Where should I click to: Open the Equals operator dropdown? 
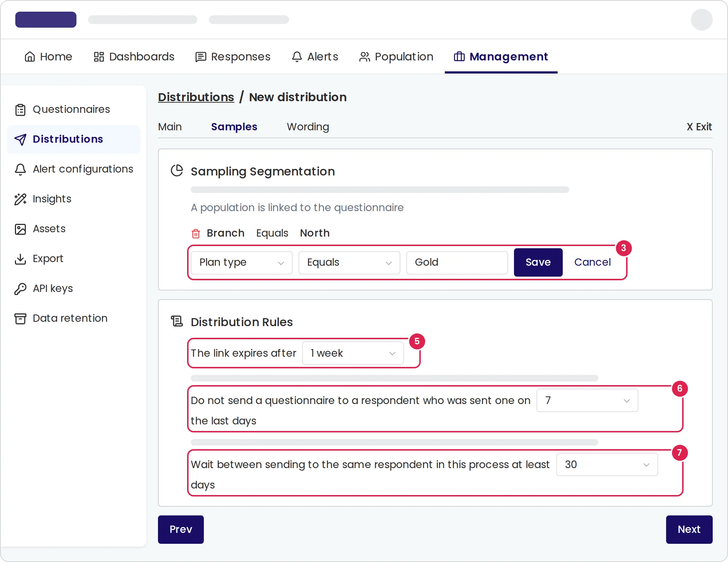pos(349,262)
